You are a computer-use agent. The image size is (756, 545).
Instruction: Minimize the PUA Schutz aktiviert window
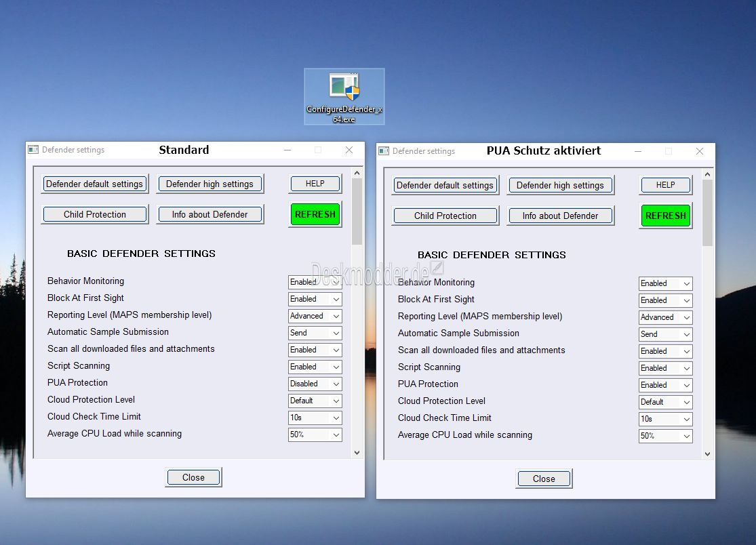point(638,151)
